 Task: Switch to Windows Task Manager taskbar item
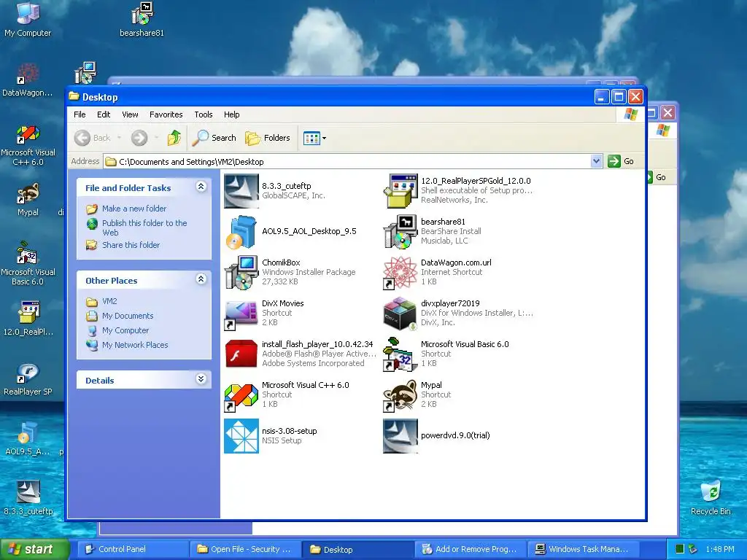pos(583,550)
